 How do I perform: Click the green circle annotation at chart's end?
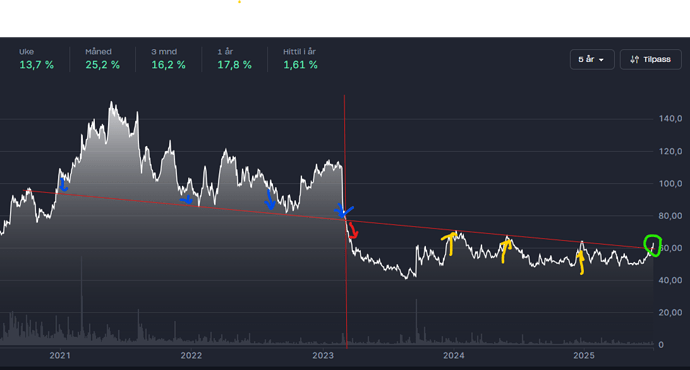pos(653,246)
